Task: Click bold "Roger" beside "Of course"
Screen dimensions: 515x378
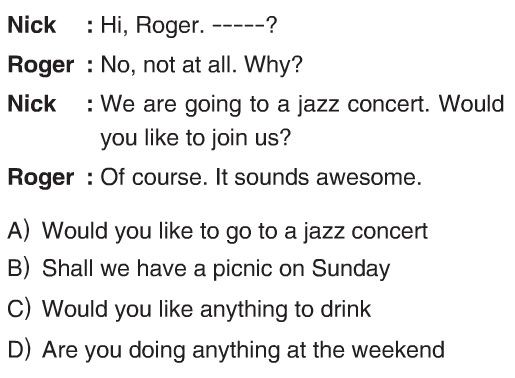Action: pyautogui.click(x=41, y=178)
